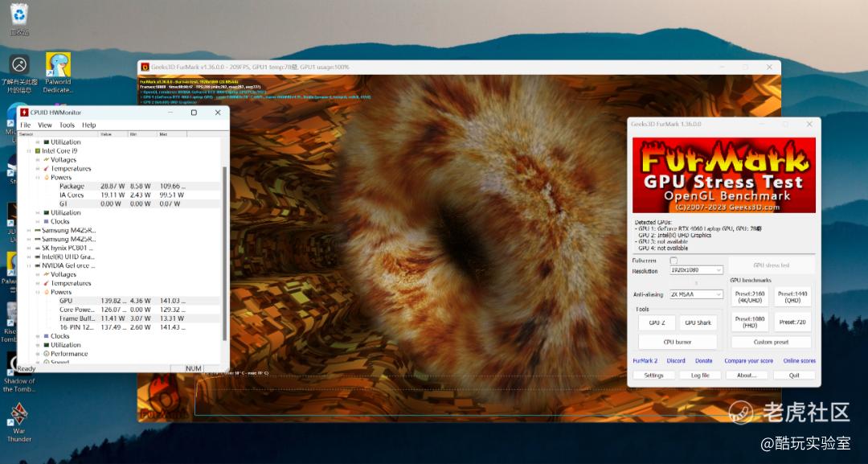Select the GT power row
The image size is (868, 464).
click(121, 203)
